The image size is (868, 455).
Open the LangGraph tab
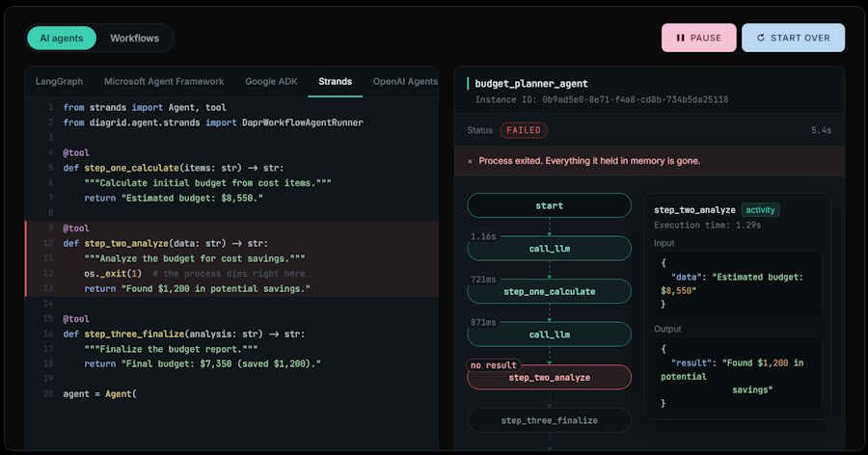(x=59, y=81)
